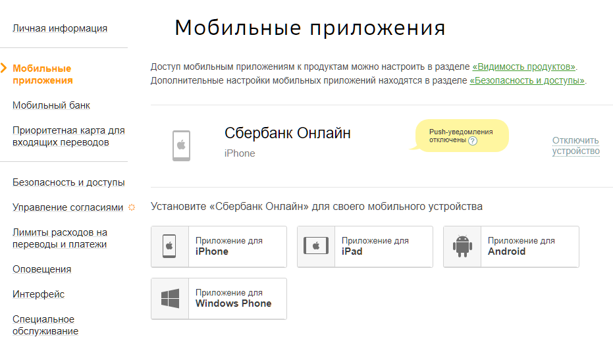Click the iPad tablet icon in iPad app card
Screen dimensions: 613x364
pyautogui.click(x=316, y=246)
